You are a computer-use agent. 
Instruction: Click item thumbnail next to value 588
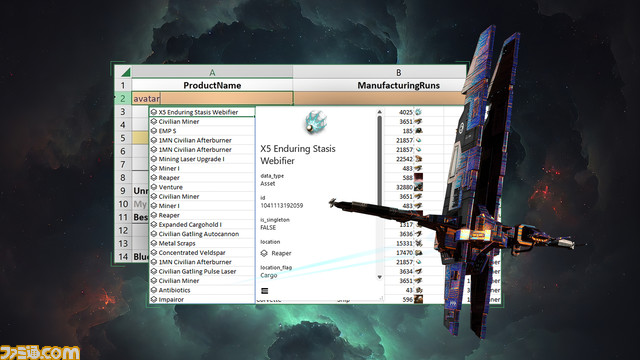(x=418, y=178)
